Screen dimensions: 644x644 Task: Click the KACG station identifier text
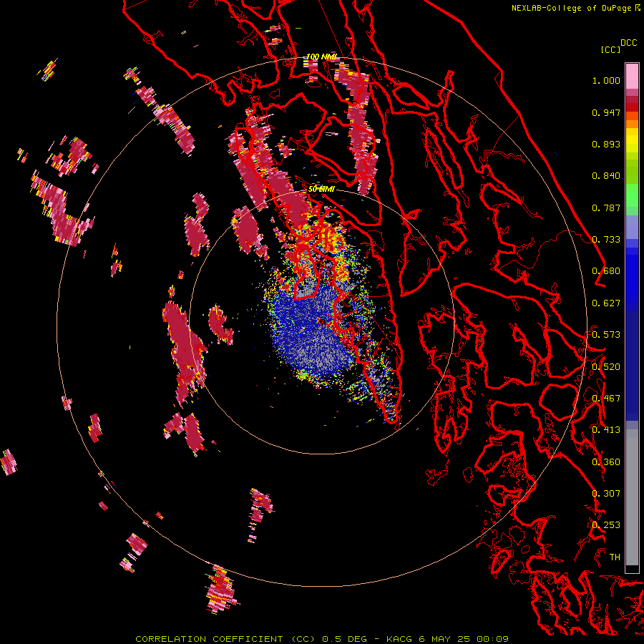[x=399, y=639]
